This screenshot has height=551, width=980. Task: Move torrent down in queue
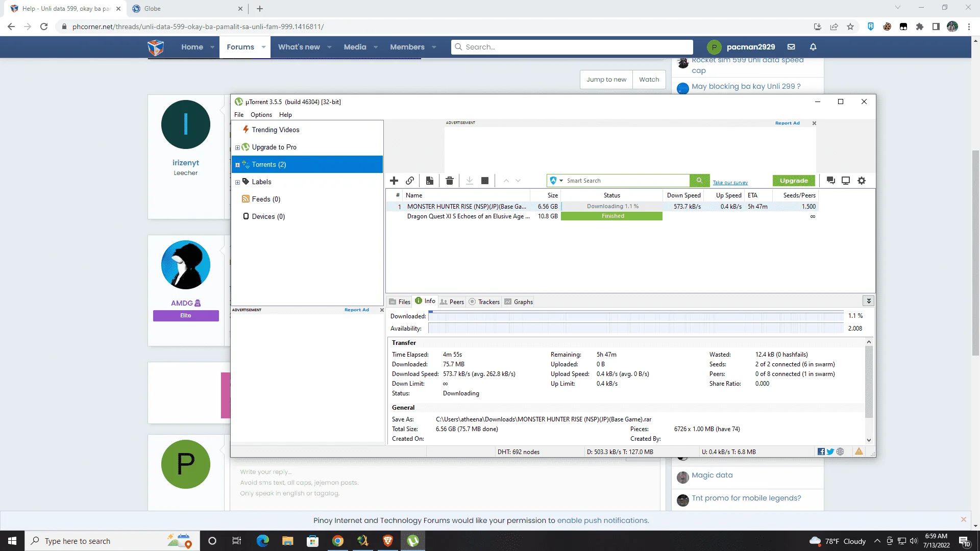point(518,181)
